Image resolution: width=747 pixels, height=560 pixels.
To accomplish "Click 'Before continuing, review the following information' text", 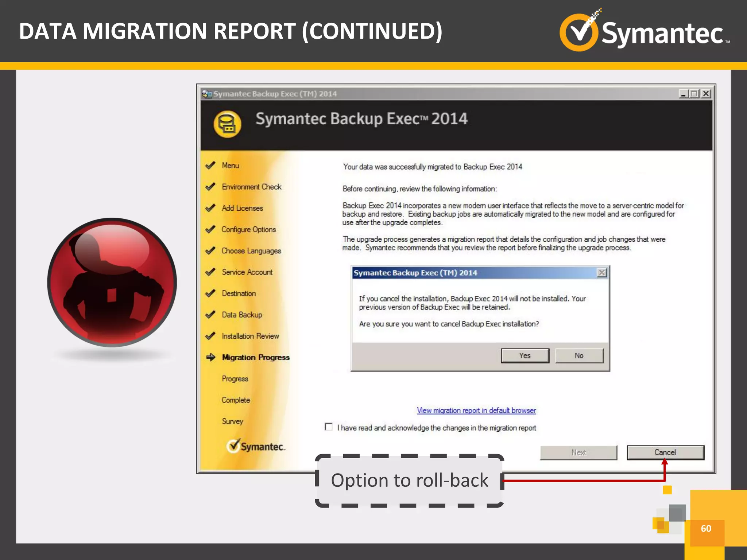I will pos(420,189).
